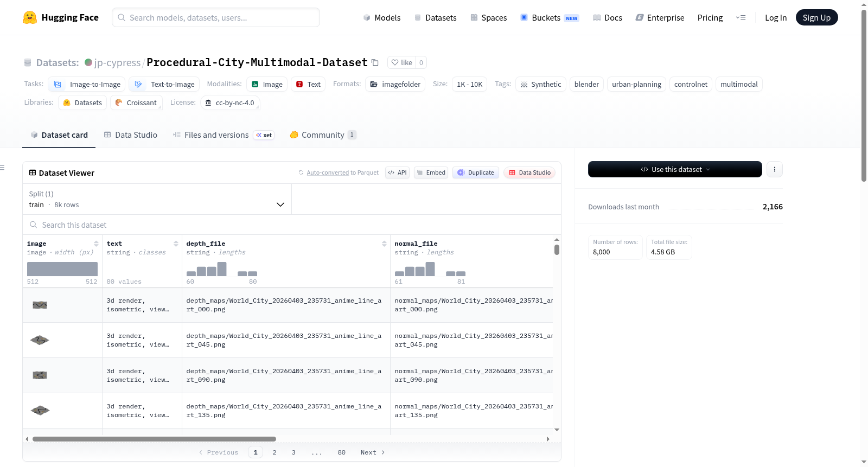Open the Use this dataset dropdown
Screen dimensions: 868x467
click(675, 169)
